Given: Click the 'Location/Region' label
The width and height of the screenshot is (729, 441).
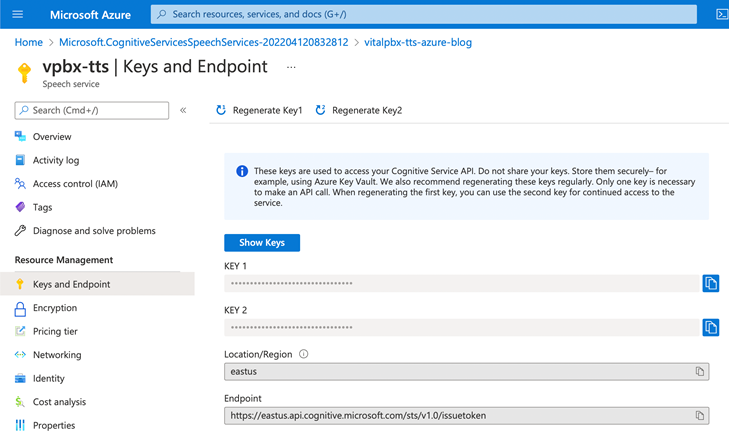Looking at the screenshot, I should coord(258,355).
